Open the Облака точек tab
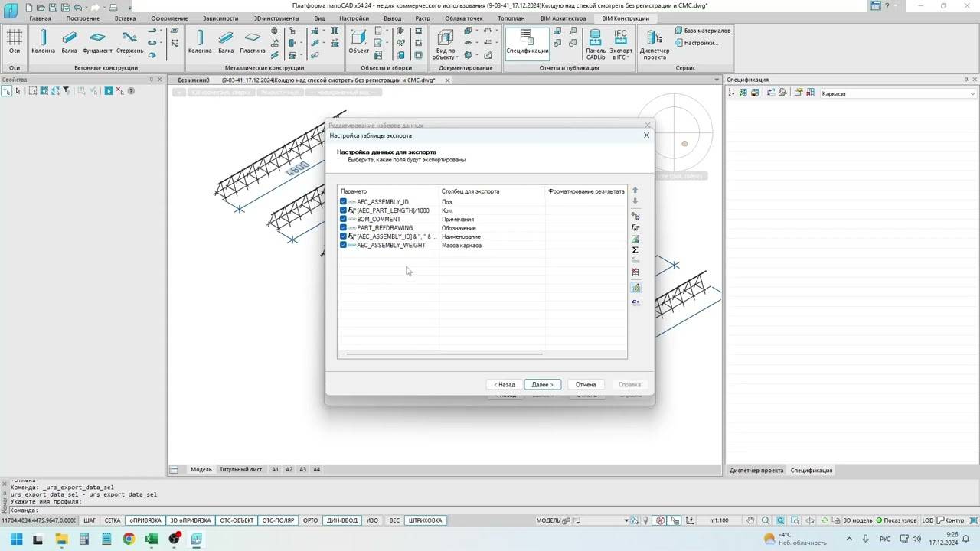This screenshot has height=551, width=980. click(462, 18)
